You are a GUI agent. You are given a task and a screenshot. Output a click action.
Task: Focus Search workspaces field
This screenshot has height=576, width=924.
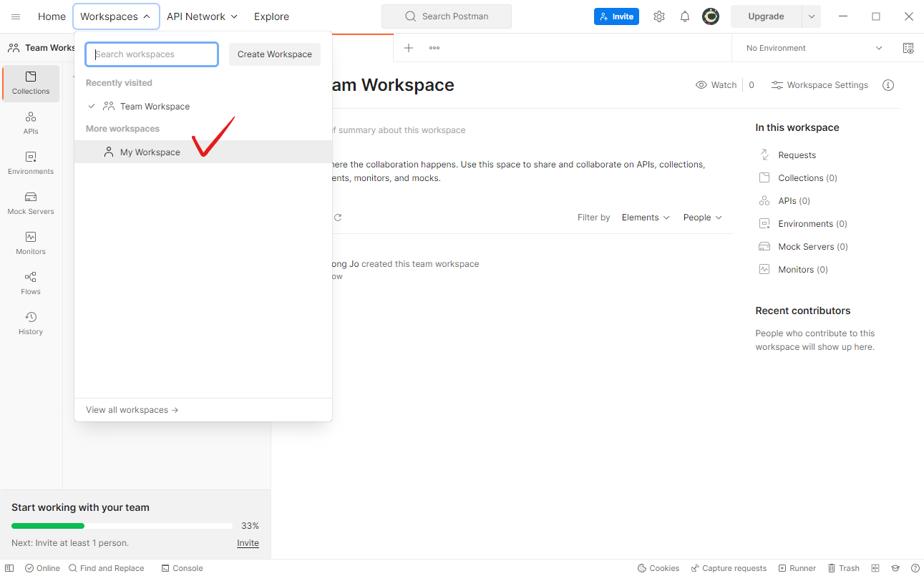coord(152,54)
